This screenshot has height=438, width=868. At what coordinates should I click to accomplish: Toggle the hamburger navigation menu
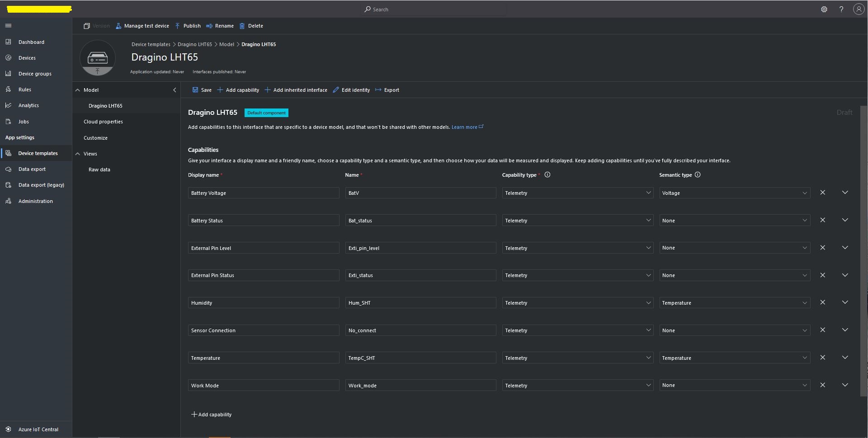(x=8, y=26)
